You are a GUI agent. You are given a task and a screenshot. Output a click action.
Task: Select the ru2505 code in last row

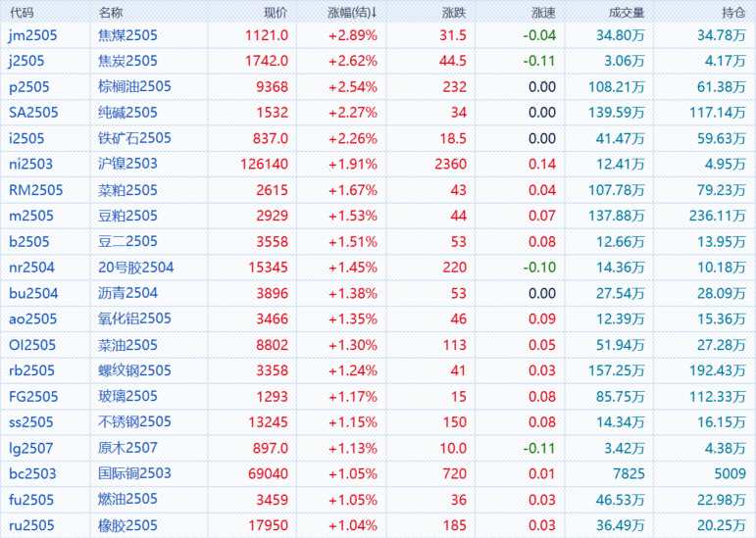[x=31, y=525]
